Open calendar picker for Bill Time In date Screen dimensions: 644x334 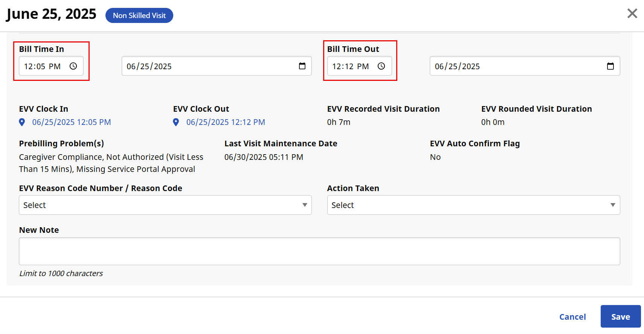coord(302,66)
